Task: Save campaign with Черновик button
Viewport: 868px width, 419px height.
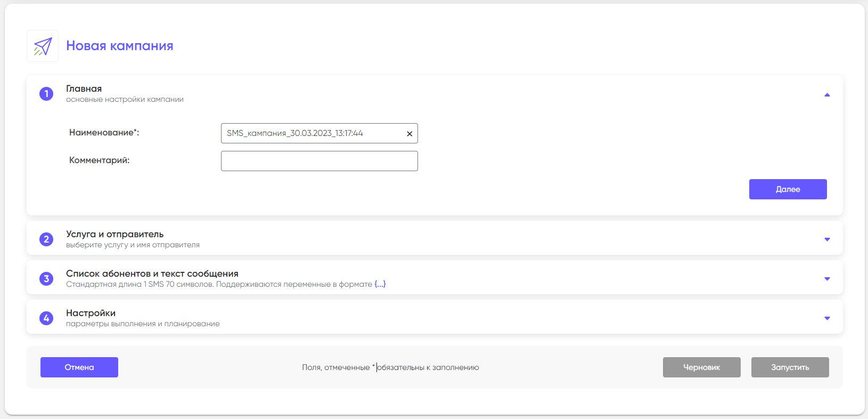Action: coord(701,367)
